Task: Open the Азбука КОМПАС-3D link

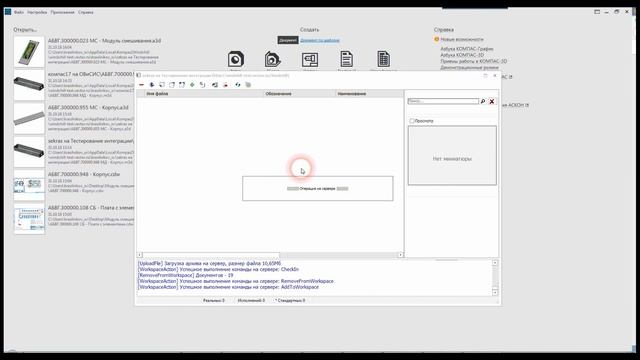Action: click(x=462, y=55)
